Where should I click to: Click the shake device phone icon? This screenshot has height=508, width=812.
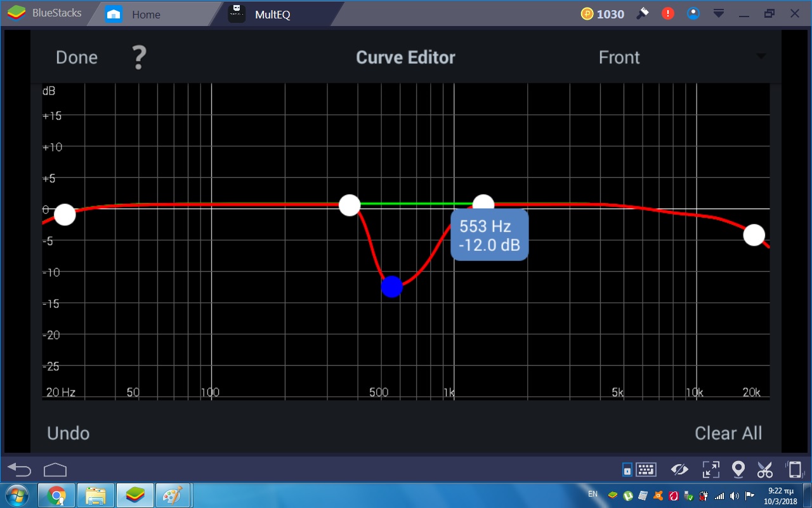[x=794, y=470]
